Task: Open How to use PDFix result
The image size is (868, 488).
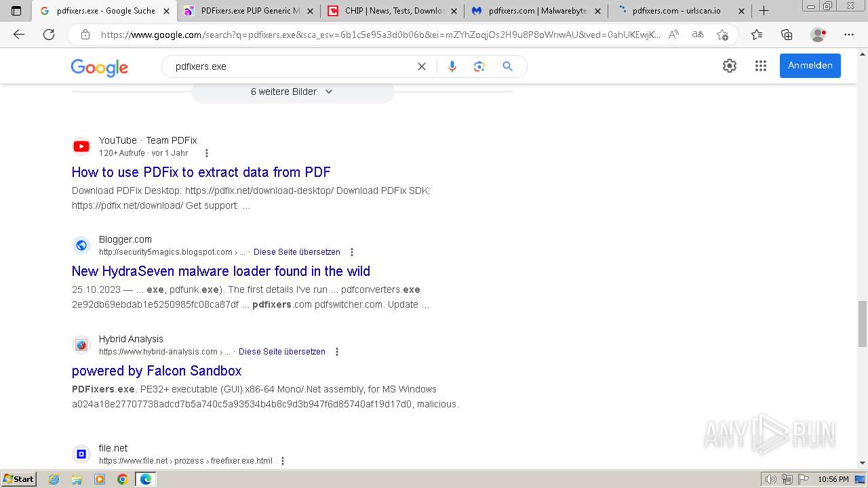Action: [x=201, y=172]
